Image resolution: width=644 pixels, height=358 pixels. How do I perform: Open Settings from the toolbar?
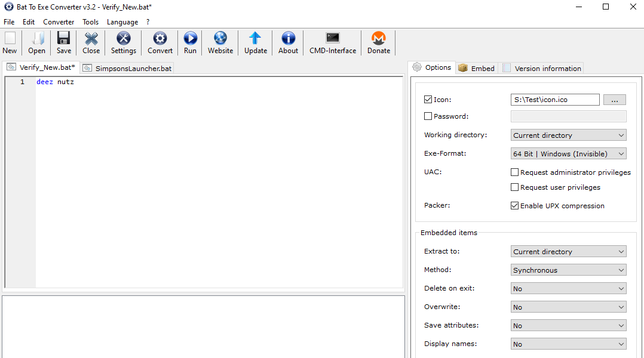[124, 38]
